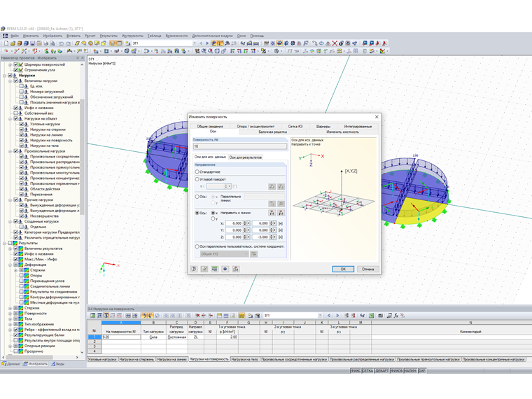The width and height of the screenshot is (532, 399).
Task: Toggle the Опорные реакции checkbox
Action: 16,346
